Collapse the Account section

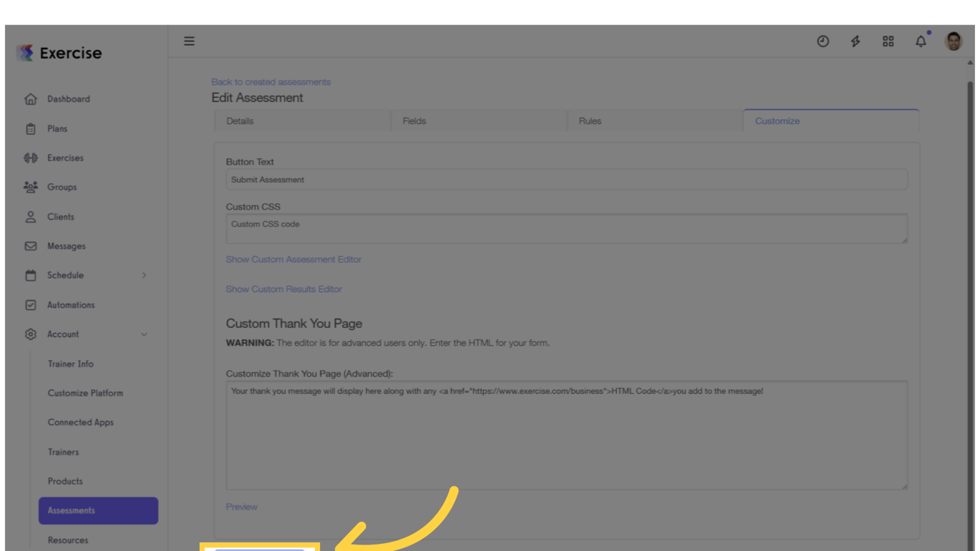coord(63,334)
